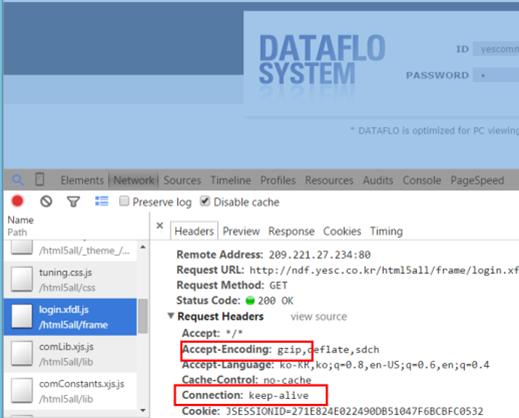The width and height of the screenshot is (519, 418).
Task: Stop recording with the red record button
Action: tap(17, 201)
